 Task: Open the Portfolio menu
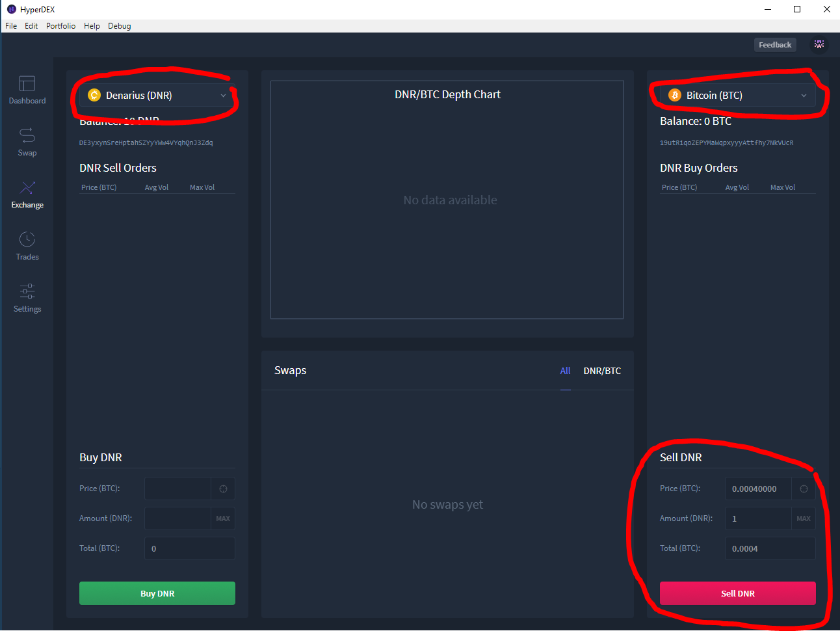[61, 26]
